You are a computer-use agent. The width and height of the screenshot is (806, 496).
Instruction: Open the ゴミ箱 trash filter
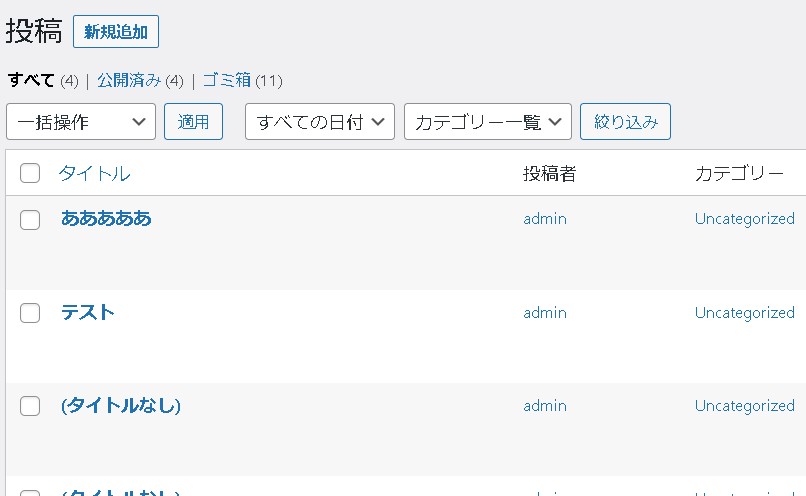point(226,80)
